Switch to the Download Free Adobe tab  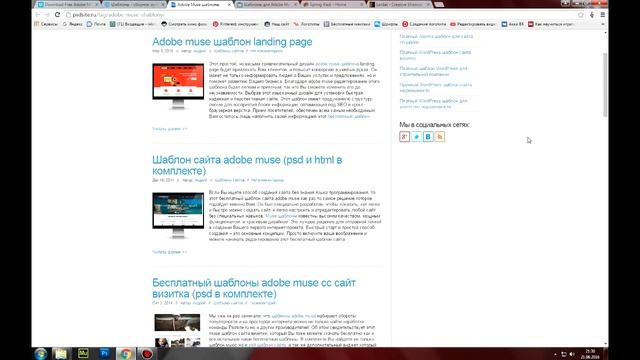(68, 4)
